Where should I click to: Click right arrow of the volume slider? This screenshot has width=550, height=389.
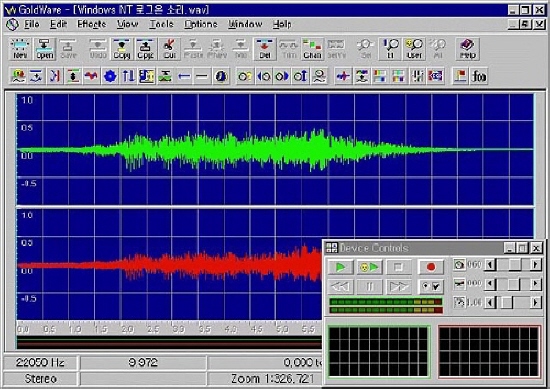(535, 264)
